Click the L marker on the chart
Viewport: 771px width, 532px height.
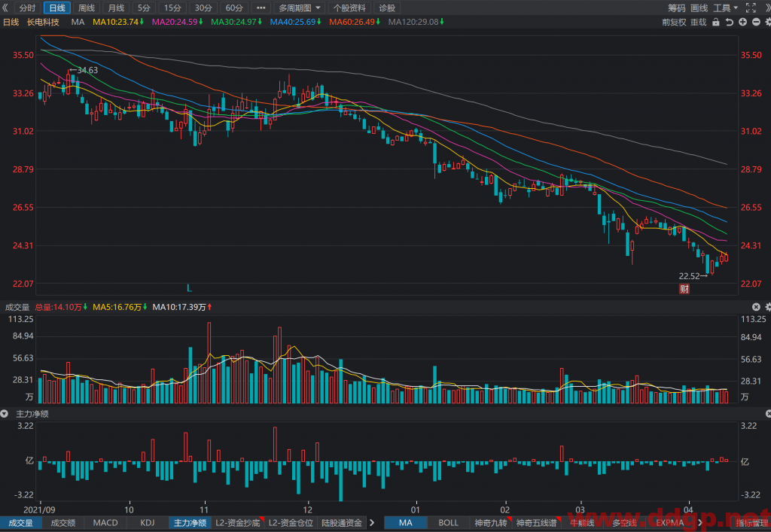(x=189, y=288)
